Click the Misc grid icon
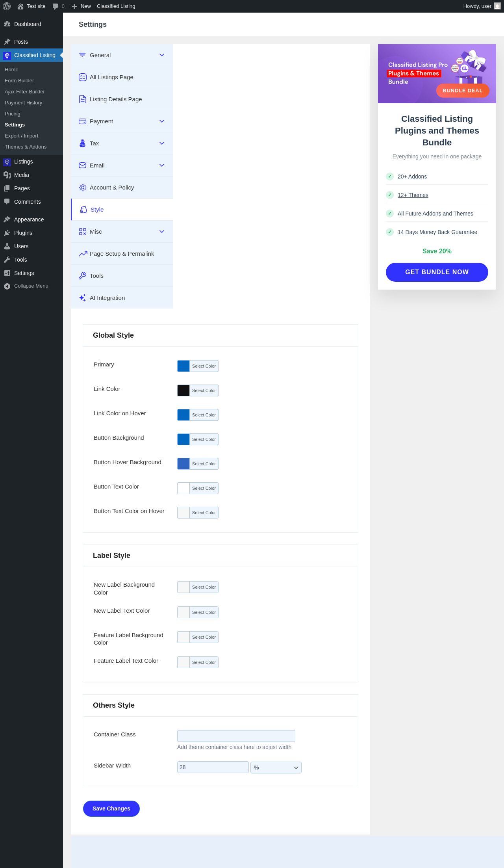Screen dimensions: 504x868 coord(82,232)
